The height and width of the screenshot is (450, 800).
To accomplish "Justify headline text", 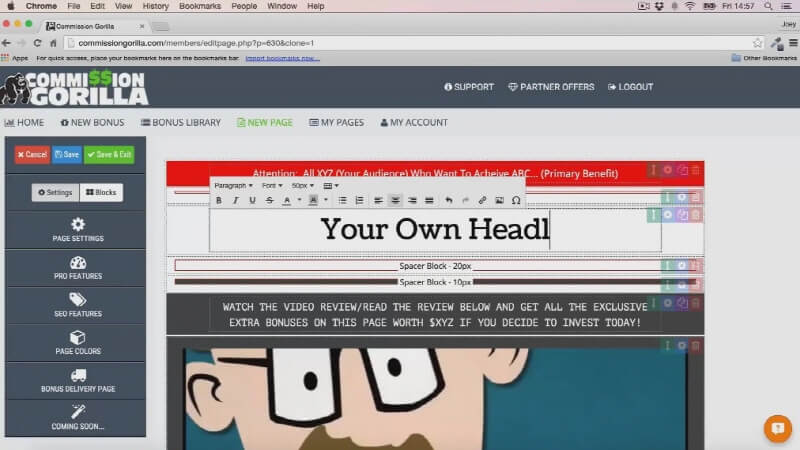I will (429, 201).
